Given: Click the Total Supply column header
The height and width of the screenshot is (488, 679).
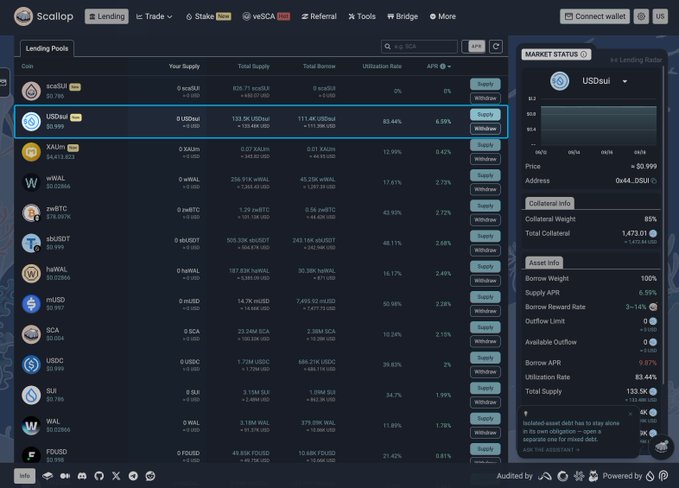Looking at the screenshot, I should (x=253, y=66).
